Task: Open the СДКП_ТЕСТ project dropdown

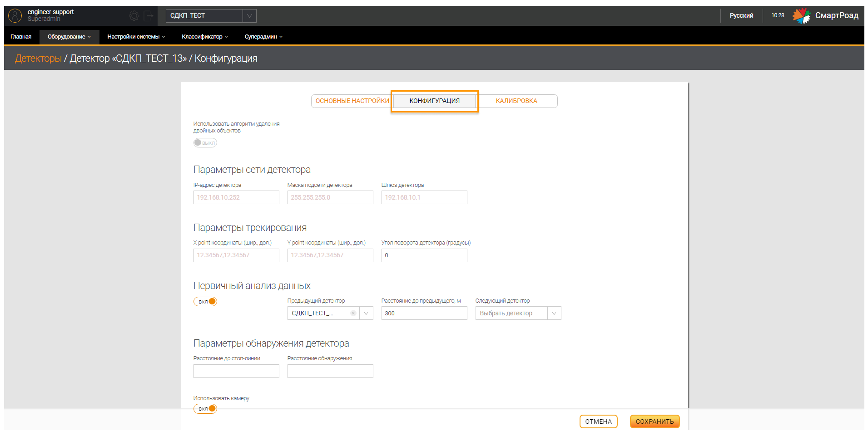Action: (211, 16)
